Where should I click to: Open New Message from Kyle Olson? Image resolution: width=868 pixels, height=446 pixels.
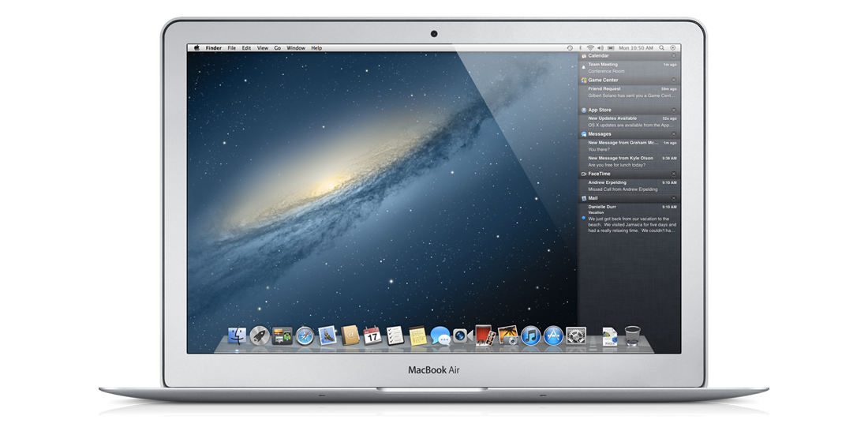click(630, 162)
